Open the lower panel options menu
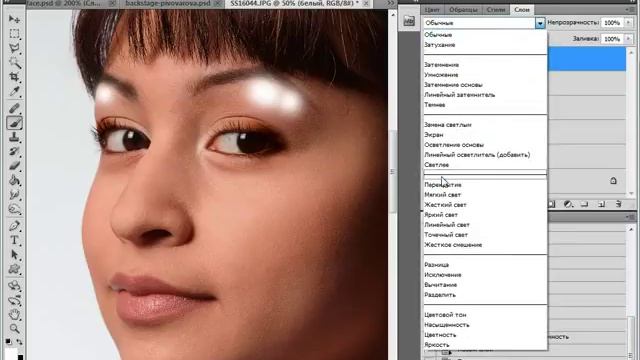The height and width of the screenshot is (360, 640). coord(630,217)
